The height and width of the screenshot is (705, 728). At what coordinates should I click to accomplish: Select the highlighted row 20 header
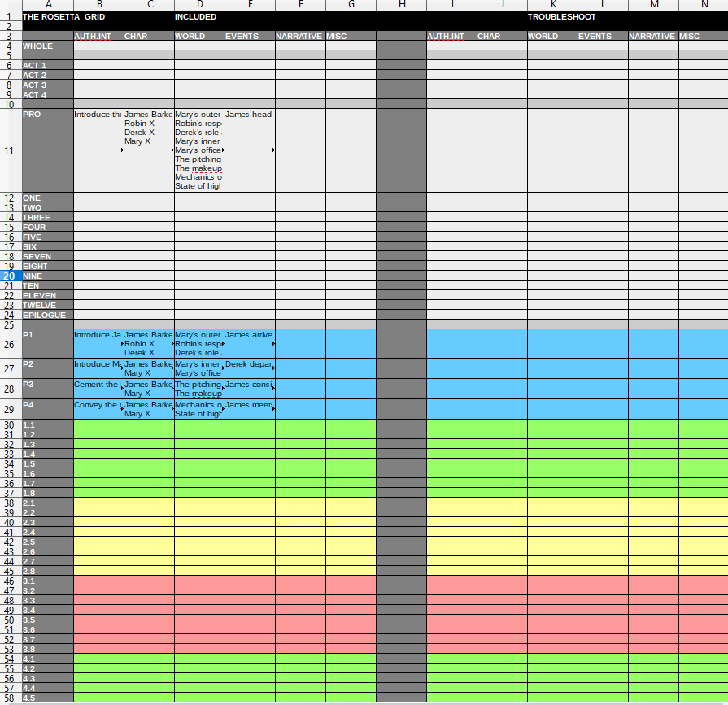[10, 276]
